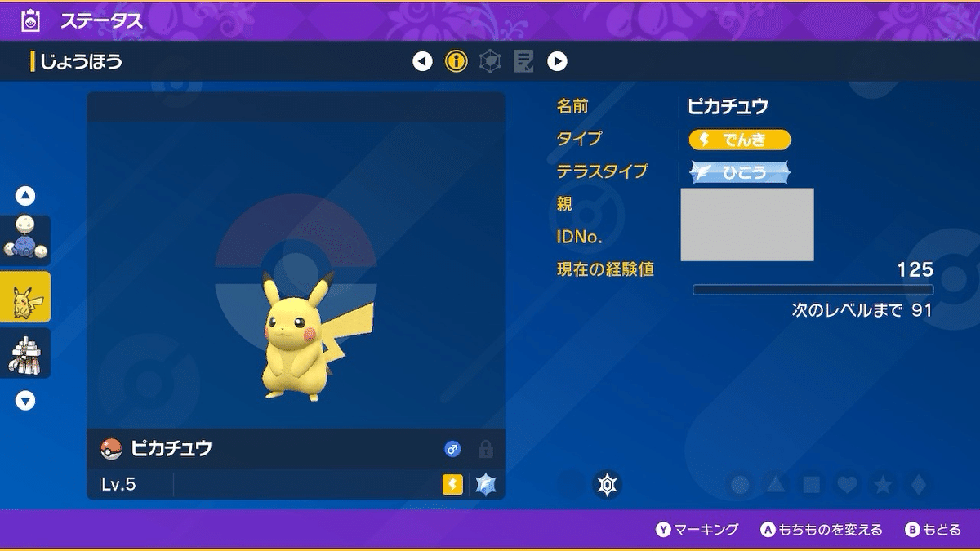Click the ひこう tera type badge
Screen dimensions: 980x551
(x=740, y=172)
